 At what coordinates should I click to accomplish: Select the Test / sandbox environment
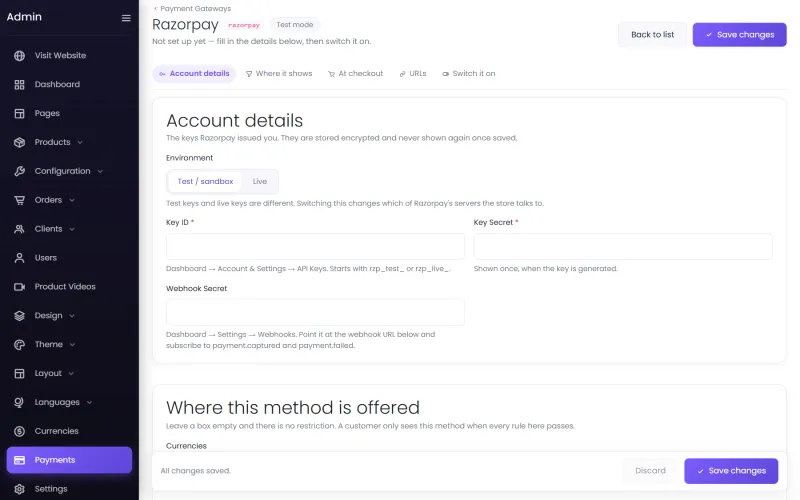[205, 181]
